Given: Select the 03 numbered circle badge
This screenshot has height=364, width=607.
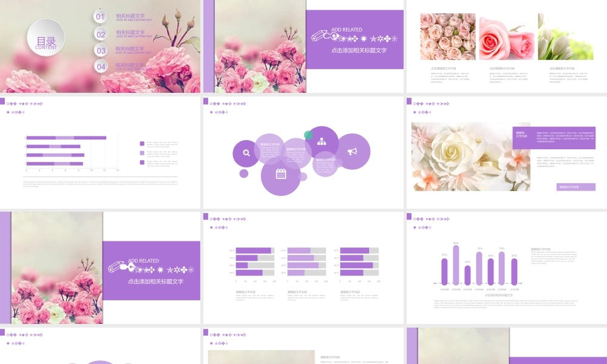Looking at the screenshot, I should point(101,50).
